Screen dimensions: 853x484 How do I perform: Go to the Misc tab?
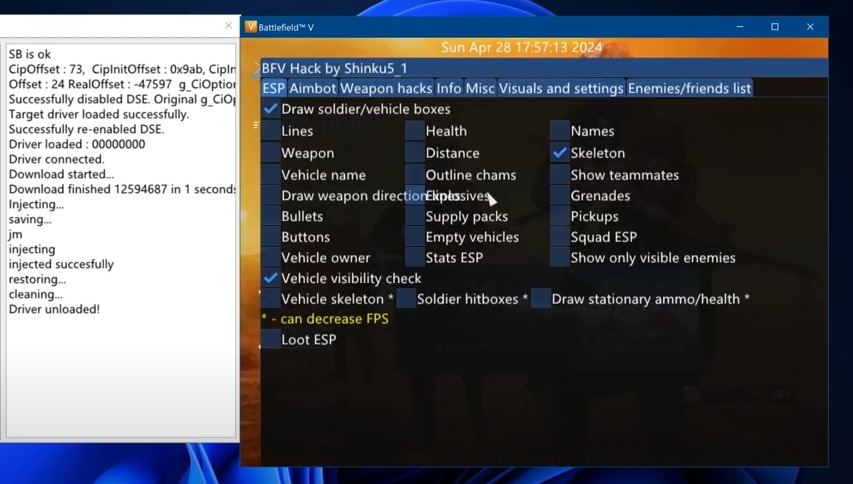[x=480, y=89]
